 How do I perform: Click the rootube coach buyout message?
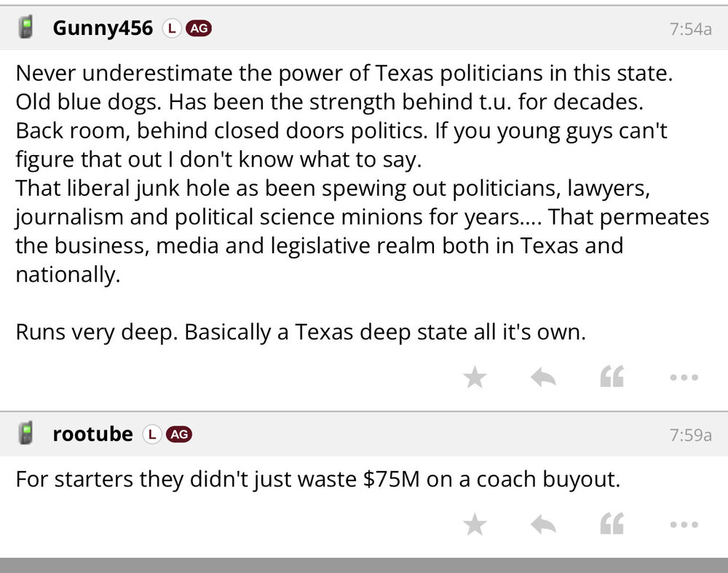[317, 480]
